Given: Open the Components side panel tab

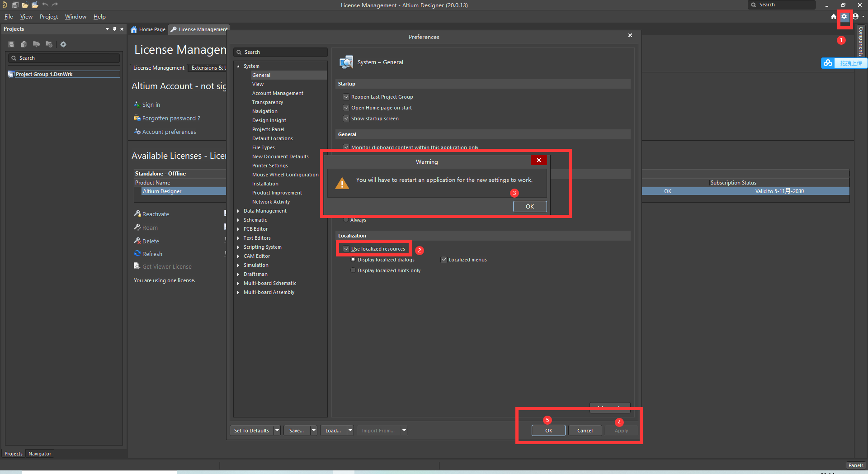Looking at the screenshot, I should 861,41.
